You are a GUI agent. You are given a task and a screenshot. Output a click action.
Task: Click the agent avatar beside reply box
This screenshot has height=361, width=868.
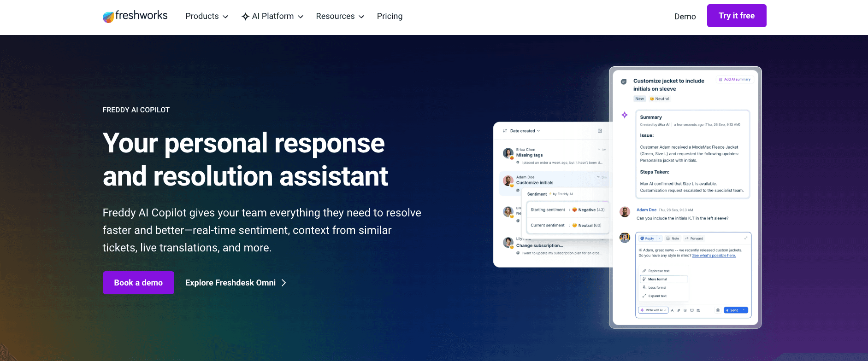[625, 238]
